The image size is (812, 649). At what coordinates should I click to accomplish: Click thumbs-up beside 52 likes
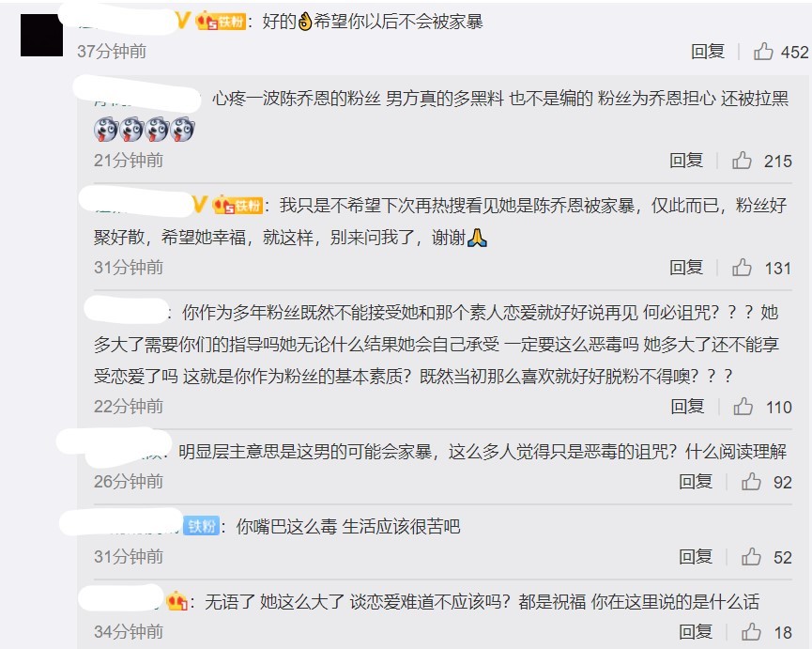click(x=751, y=557)
